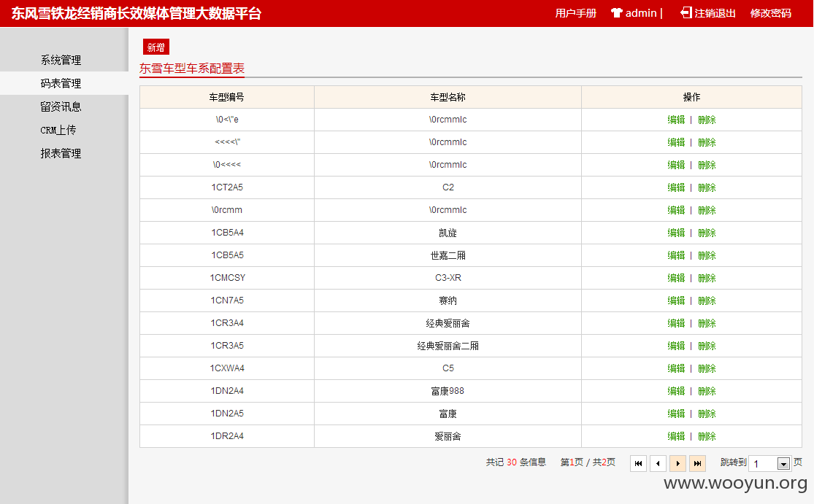Click 删除 for row 1CB5A4 凯旋

coord(707,233)
